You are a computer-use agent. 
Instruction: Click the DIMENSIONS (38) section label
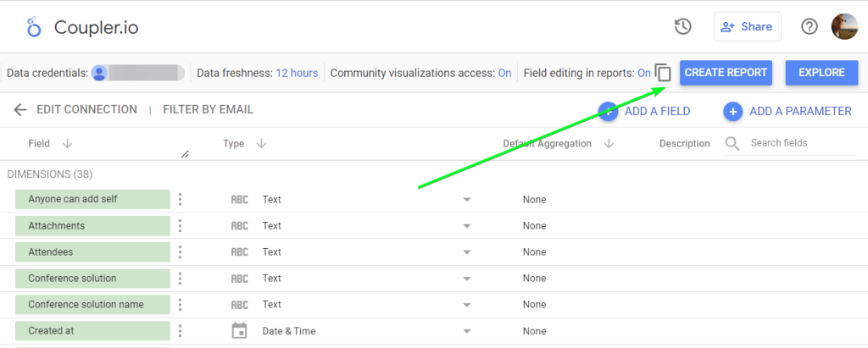coord(50,174)
